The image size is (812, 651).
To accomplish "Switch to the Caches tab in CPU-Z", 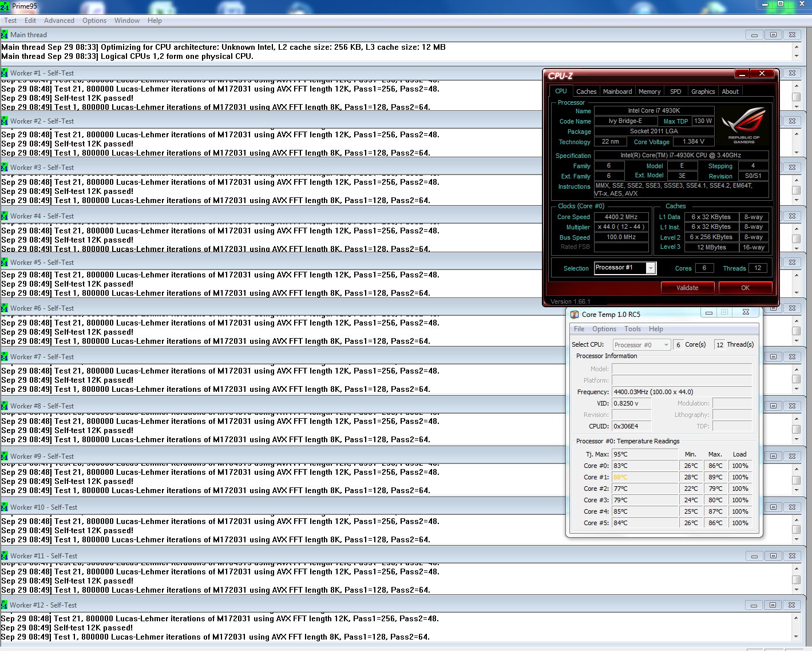I will click(586, 92).
